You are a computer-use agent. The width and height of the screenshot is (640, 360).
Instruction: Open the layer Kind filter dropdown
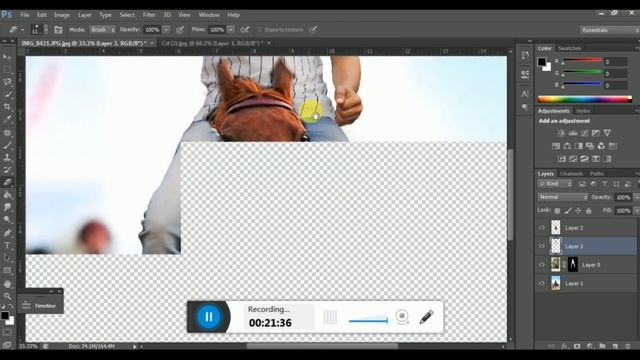click(x=555, y=184)
